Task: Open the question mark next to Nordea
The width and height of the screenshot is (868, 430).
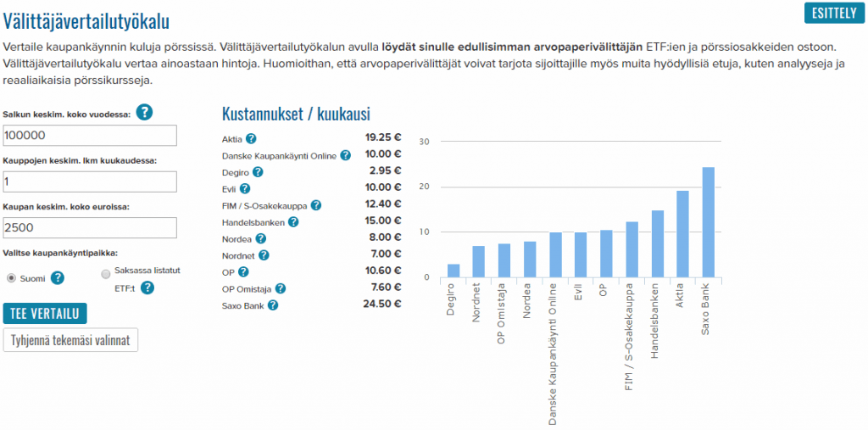Action: (x=261, y=239)
